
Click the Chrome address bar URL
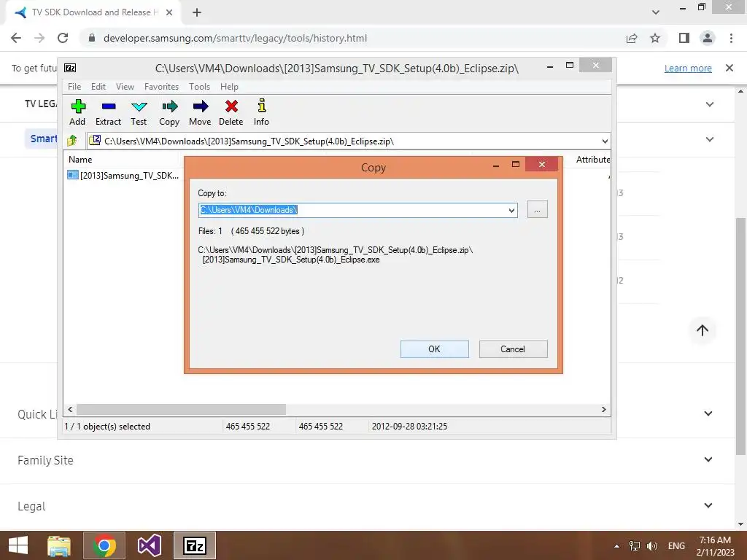[236, 38]
